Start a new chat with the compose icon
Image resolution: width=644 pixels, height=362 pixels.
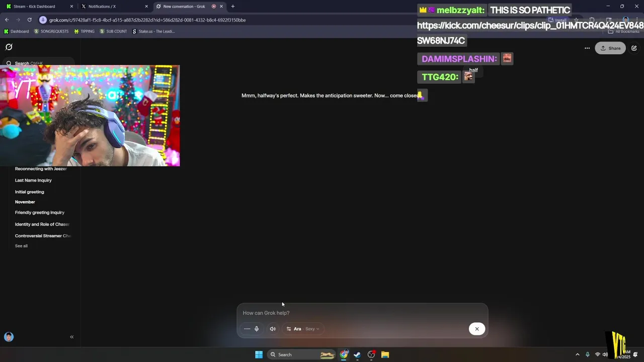(634, 48)
